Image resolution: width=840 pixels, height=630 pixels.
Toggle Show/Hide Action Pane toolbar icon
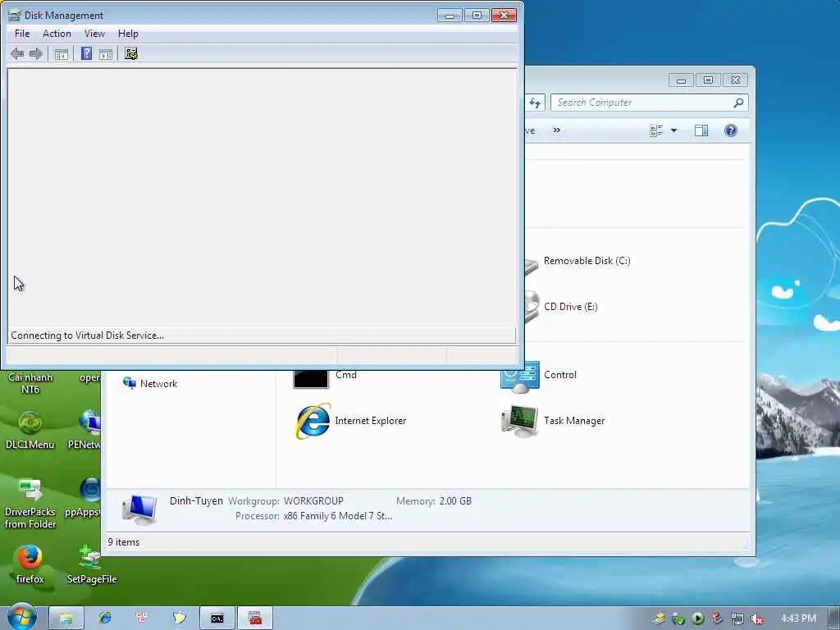106,54
